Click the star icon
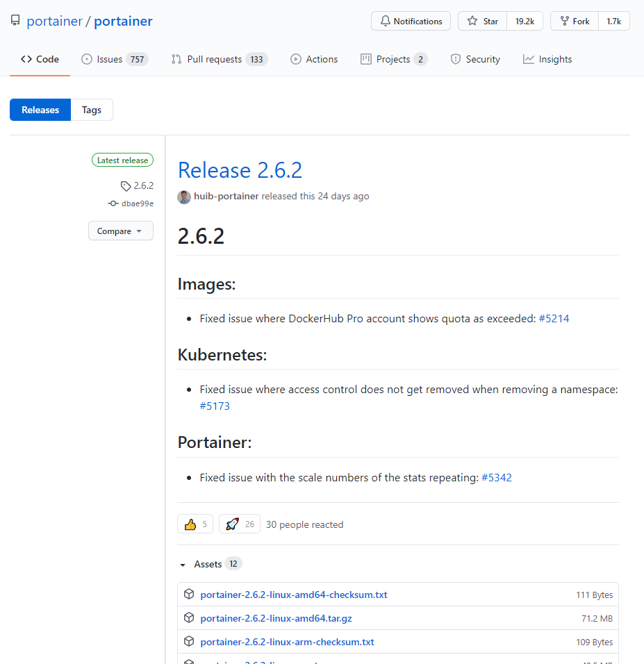Viewport: 644px width, 664px height. pos(472,21)
